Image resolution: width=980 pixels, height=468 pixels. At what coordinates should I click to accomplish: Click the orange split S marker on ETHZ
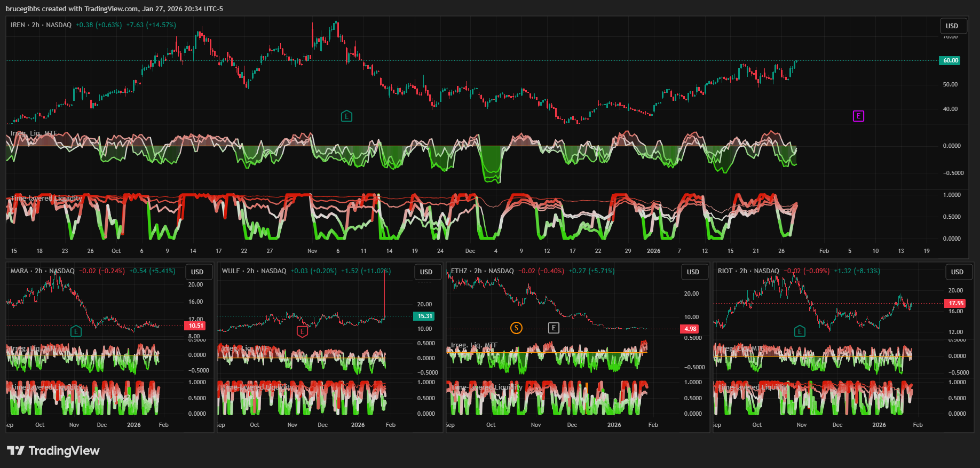[x=516, y=328]
